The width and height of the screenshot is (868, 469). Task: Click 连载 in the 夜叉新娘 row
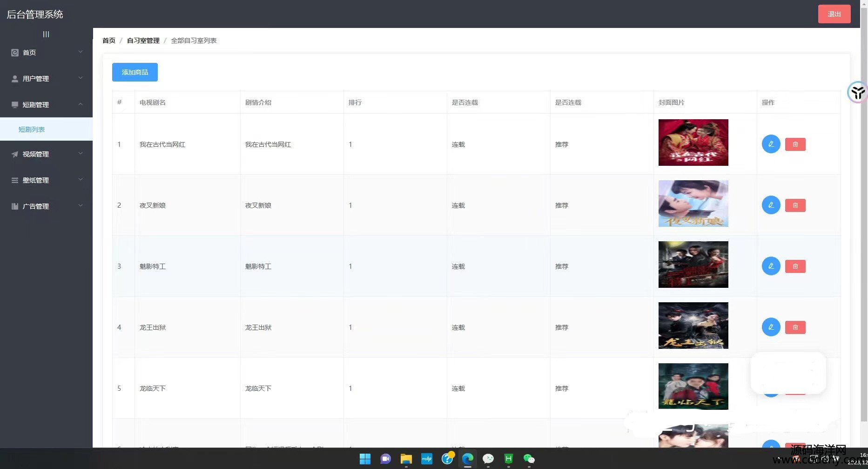pyautogui.click(x=458, y=205)
